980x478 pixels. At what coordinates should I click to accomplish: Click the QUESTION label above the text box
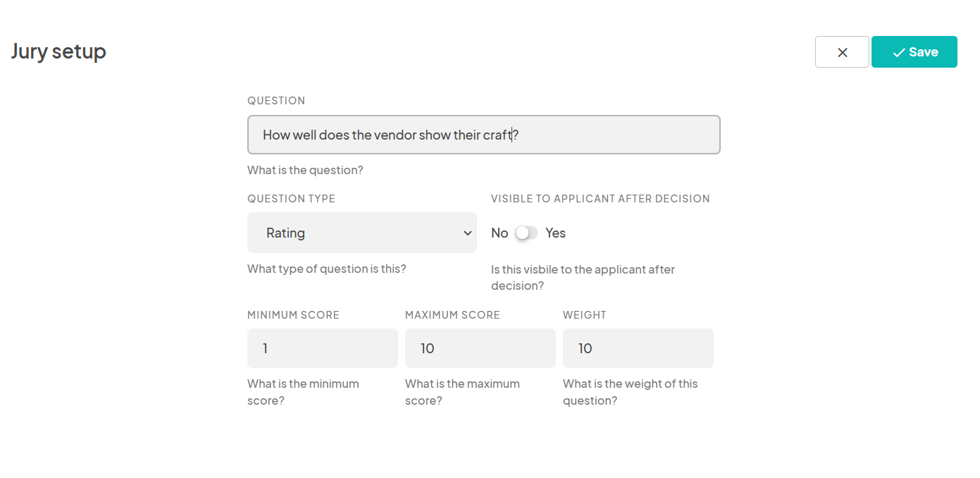(276, 100)
